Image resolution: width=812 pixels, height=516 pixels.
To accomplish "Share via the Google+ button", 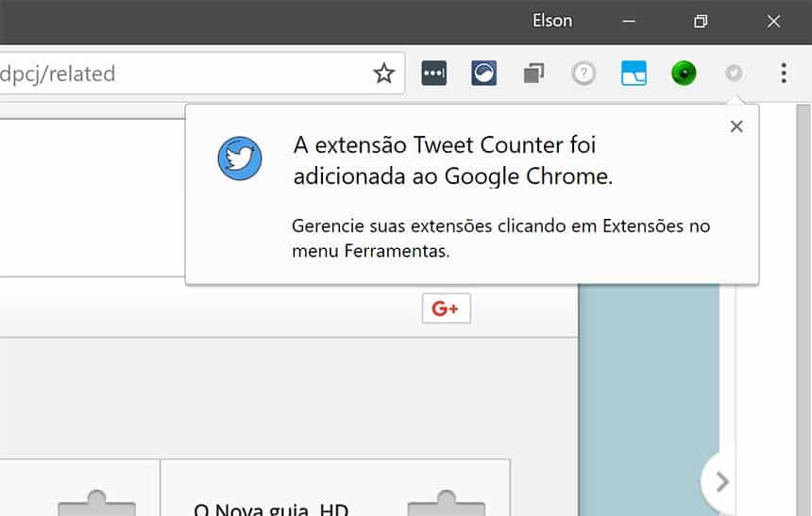I will pos(447,308).
